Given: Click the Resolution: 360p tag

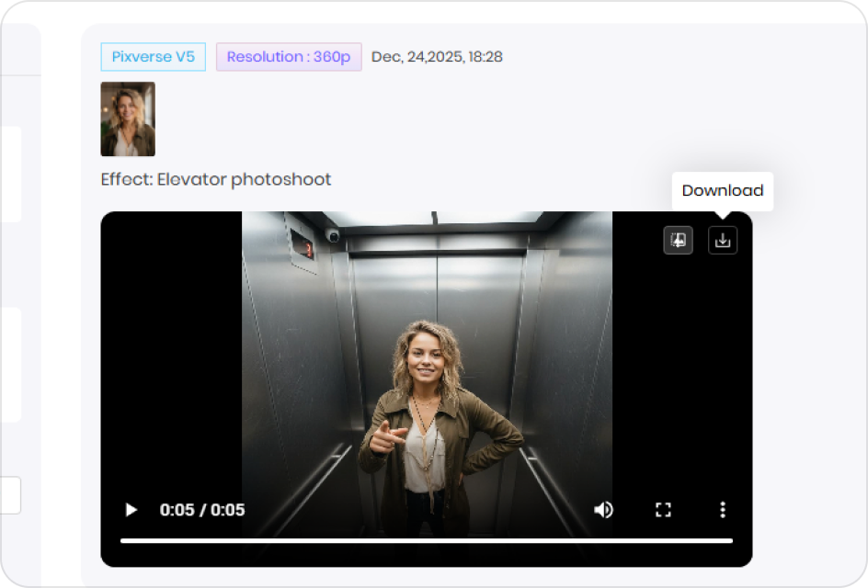Looking at the screenshot, I should click(289, 57).
